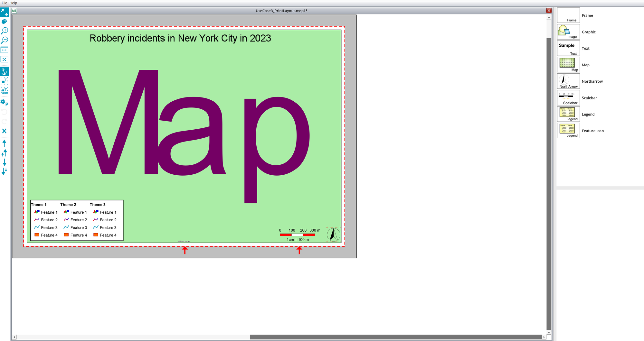The width and height of the screenshot is (644, 341).
Task: Move element up using the up-arrow tool
Action: [x=4, y=143]
